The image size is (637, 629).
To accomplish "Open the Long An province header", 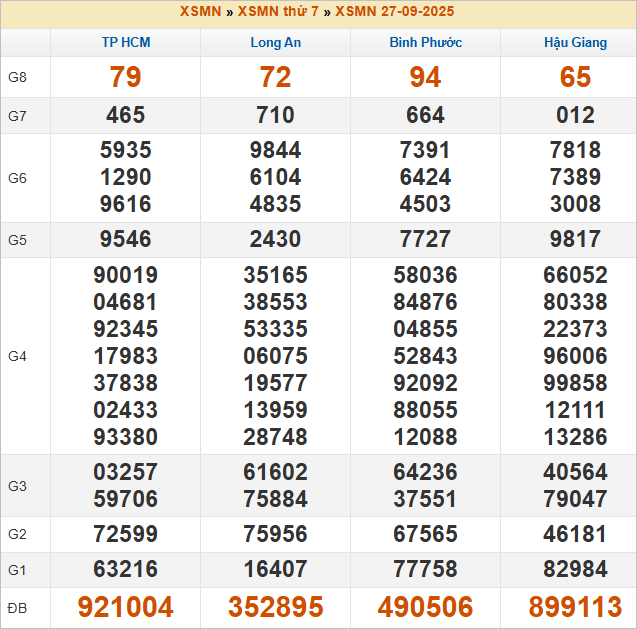I will point(275,43).
